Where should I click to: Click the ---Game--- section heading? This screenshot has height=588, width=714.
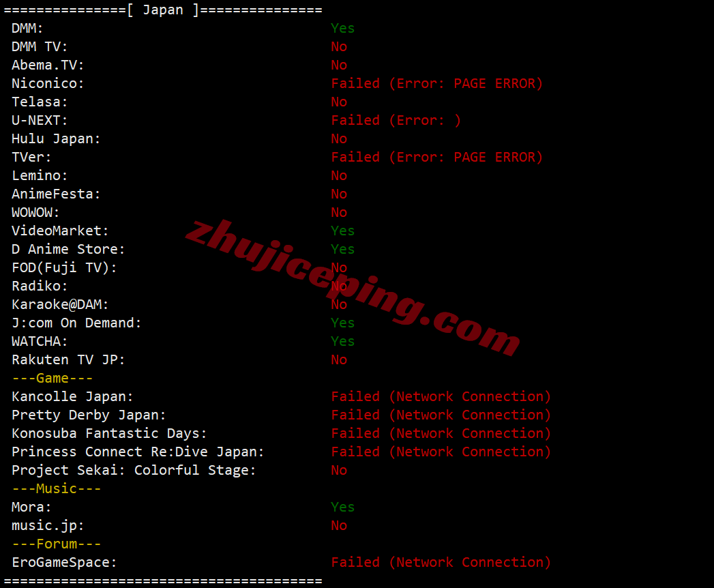click(x=53, y=378)
